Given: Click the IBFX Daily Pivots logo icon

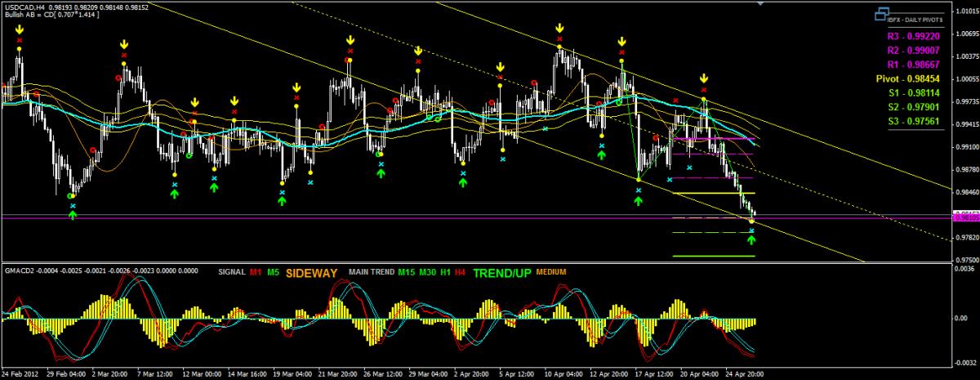Looking at the screenshot, I should pos(880,14).
